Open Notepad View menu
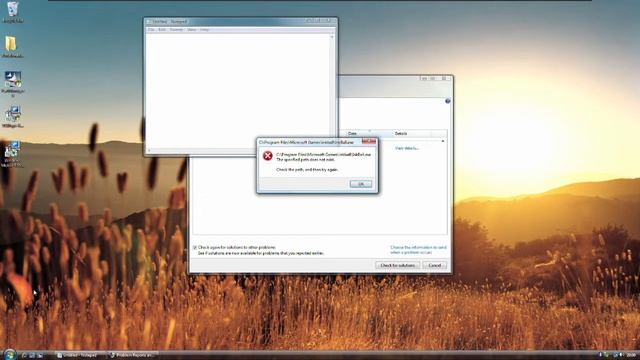 [x=192, y=30]
